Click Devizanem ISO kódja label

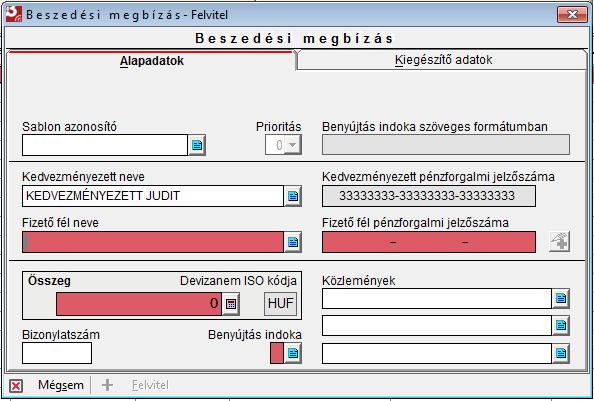coord(238,281)
